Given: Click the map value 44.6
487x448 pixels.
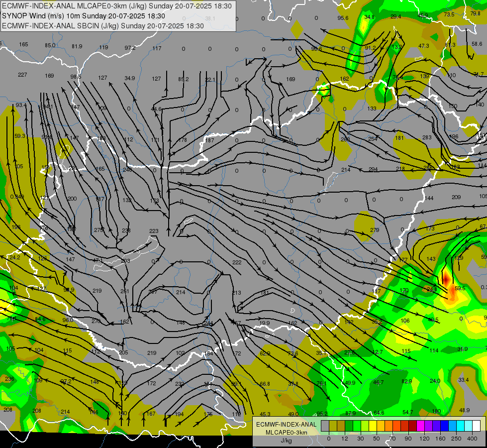Looking at the screenshot, I should point(156,109).
